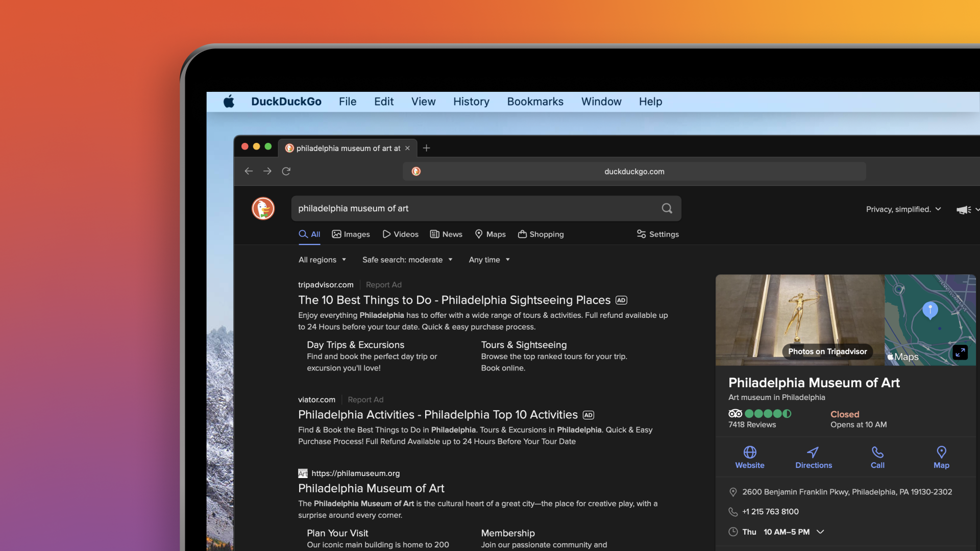Call the museum via phone icon
Viewport: 980px width, 551px height.
877,453
